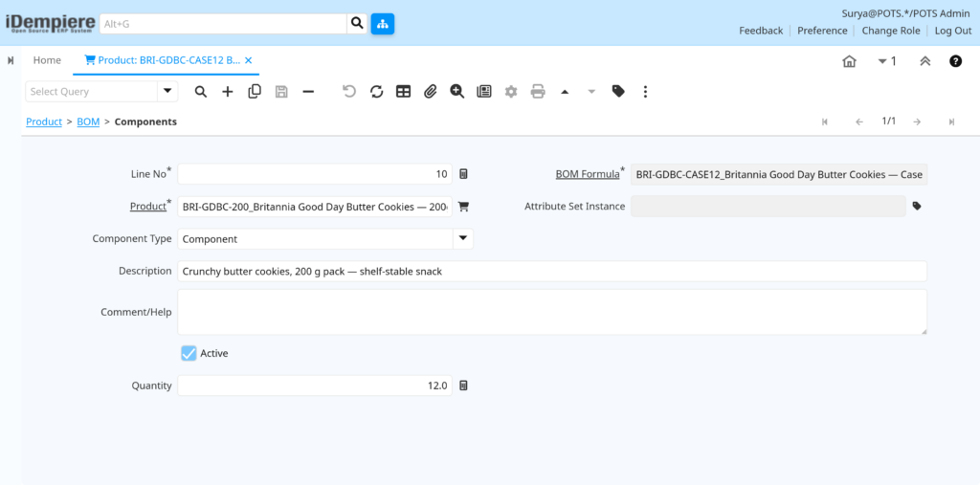Click the global search magnifier icon

point(357,24)
